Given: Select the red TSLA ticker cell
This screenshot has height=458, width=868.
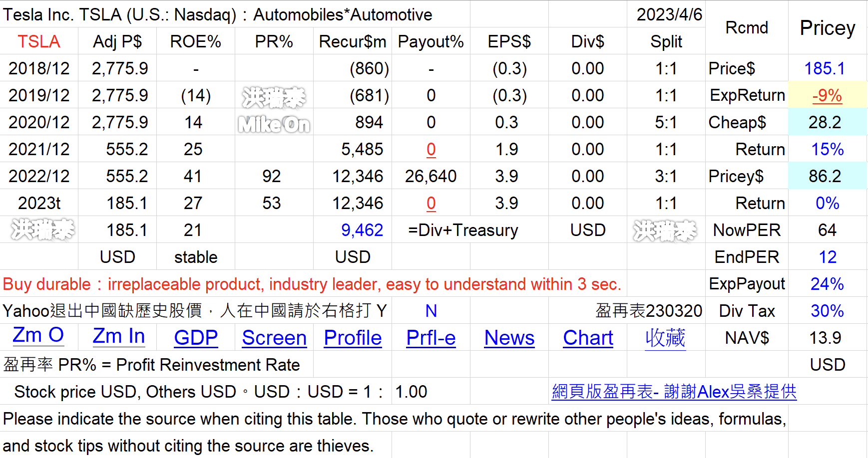Looking at the screenshot, I should [x=39, y=41].
